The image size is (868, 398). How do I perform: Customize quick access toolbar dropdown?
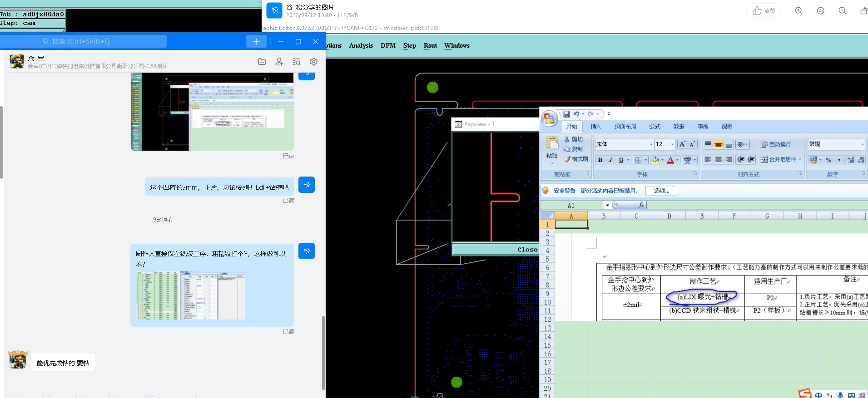point(609,114)
